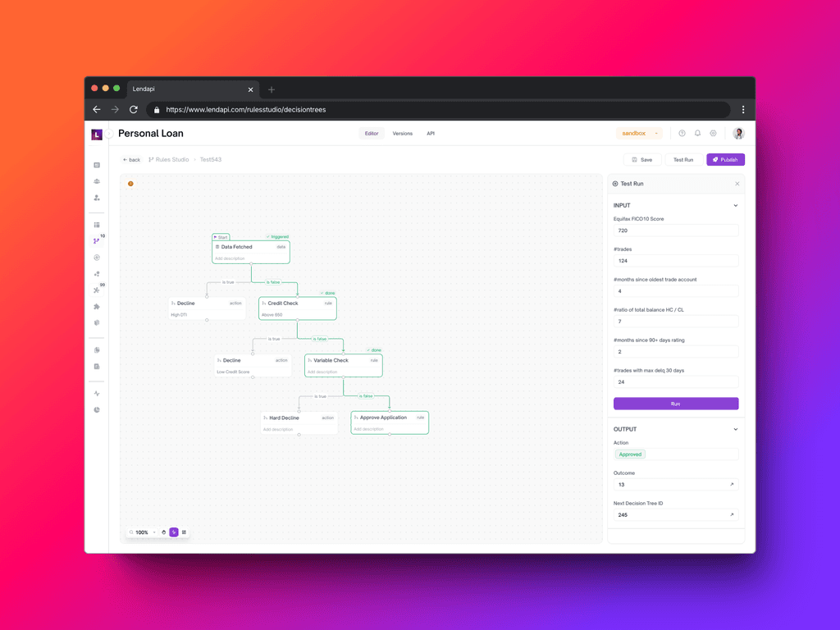Viewport: 840px width, 630px height.
Task: Open the sandbox environment dropdown
Action: [639, 134]
